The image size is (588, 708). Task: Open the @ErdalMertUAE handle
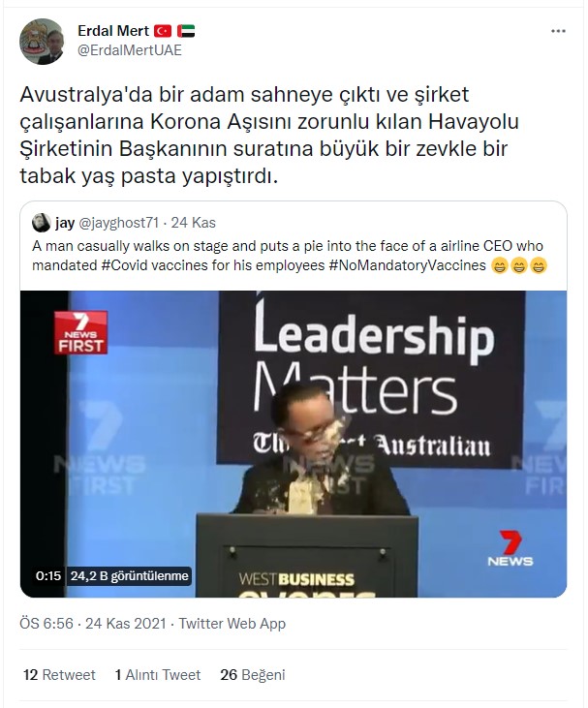pos(130,50)
